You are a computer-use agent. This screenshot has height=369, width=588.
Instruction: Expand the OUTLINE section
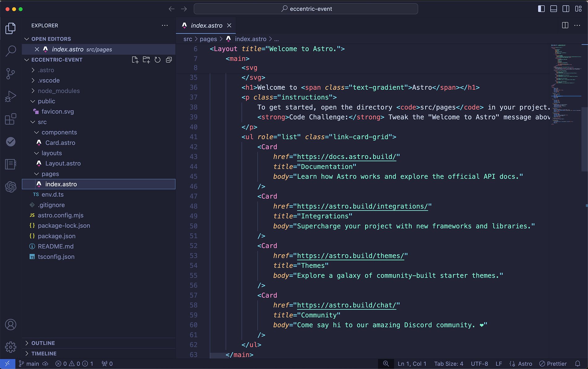(x=43, y=343)
